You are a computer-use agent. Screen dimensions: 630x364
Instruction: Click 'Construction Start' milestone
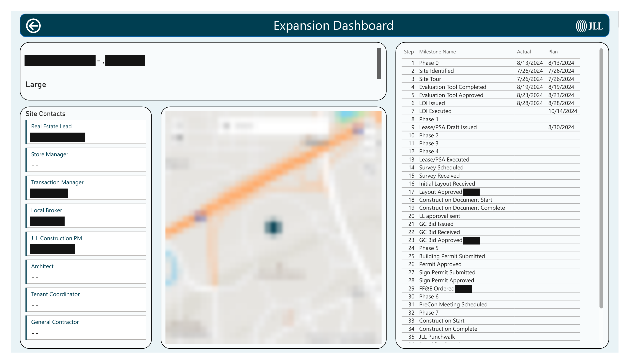[441, 321]
